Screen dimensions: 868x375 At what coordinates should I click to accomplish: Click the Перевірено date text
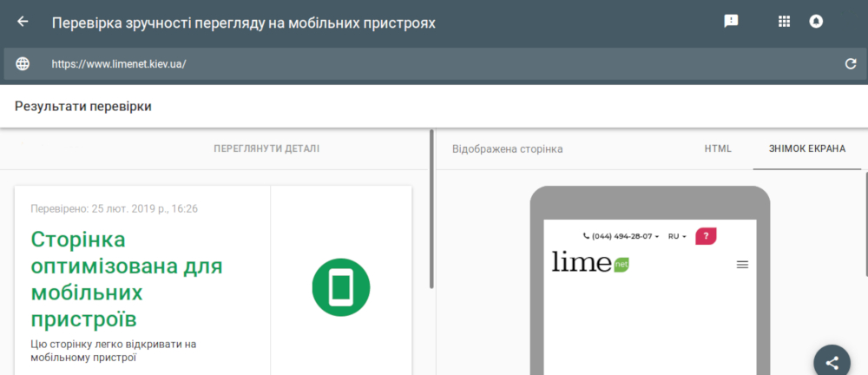(115, 209)
